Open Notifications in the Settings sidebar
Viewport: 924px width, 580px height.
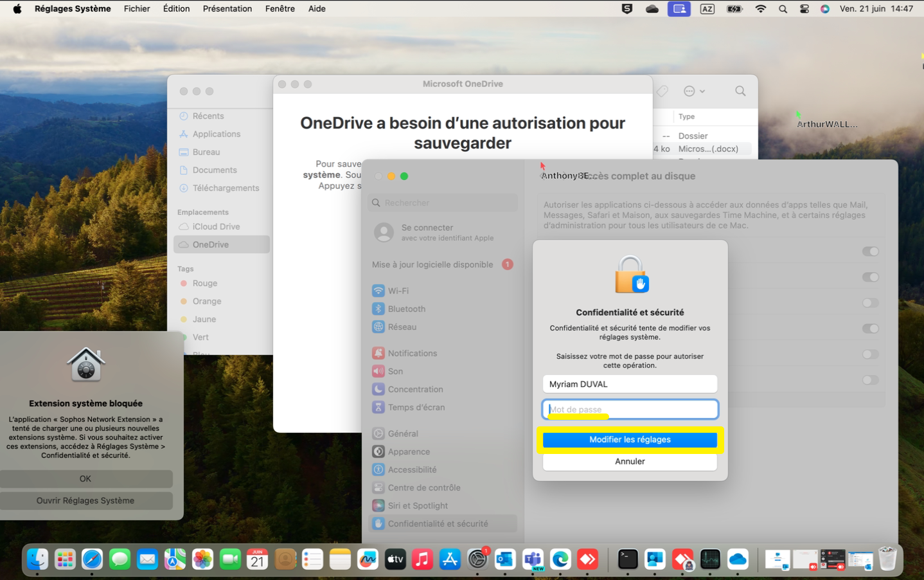click(443, 353)
